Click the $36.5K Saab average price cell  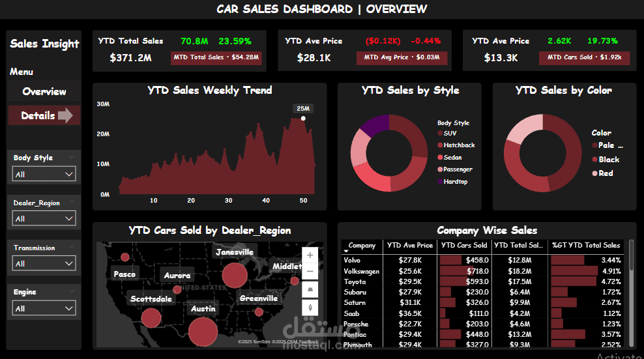(410, 313)
